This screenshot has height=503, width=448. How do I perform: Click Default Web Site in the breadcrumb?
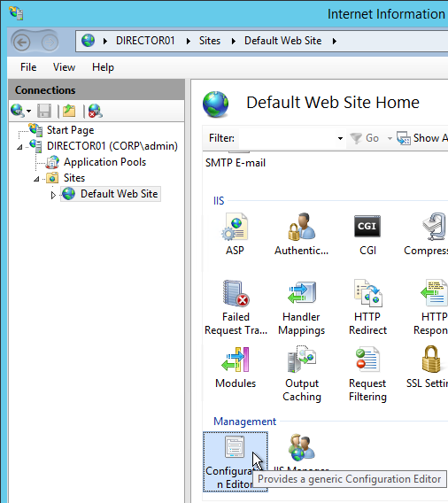pos(282,41)
